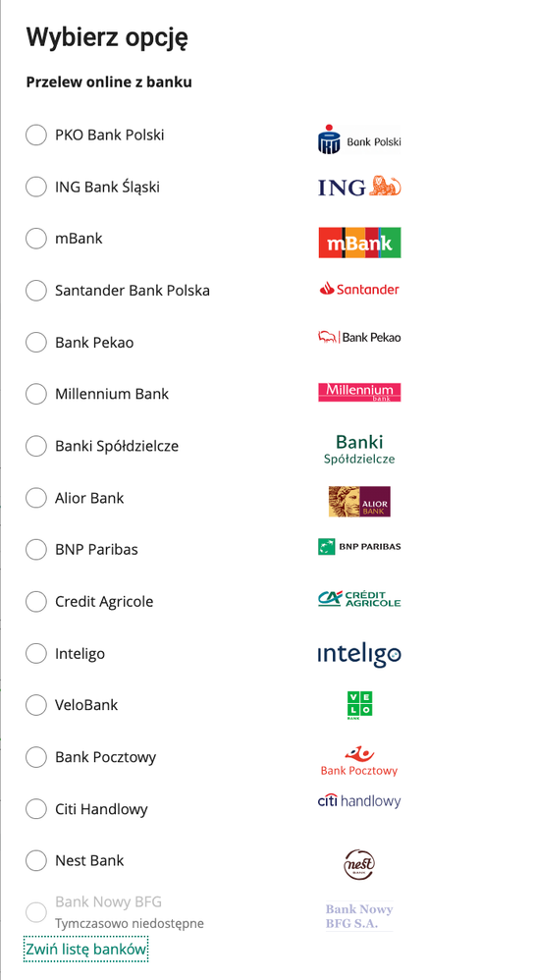Image resolution: width=535 pixels, height=980 pixels.
Task: Choose the Citi Handlowy radio option
Action: pos(36,809)
